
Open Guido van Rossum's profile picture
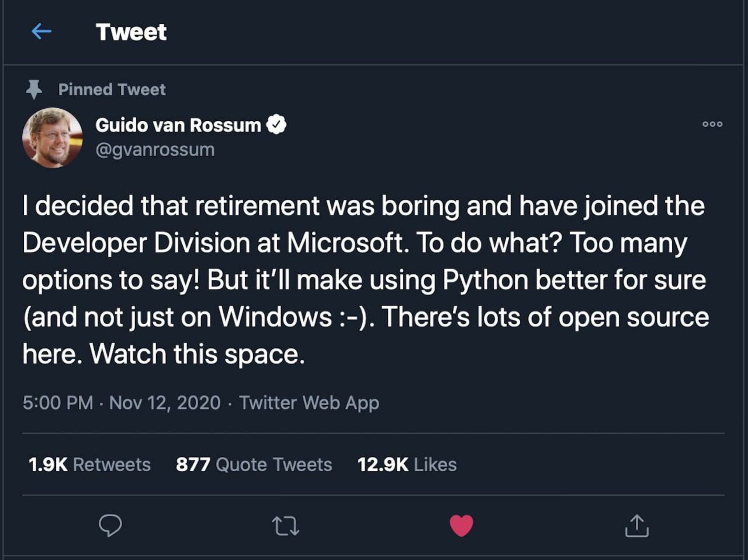(53, 138)
